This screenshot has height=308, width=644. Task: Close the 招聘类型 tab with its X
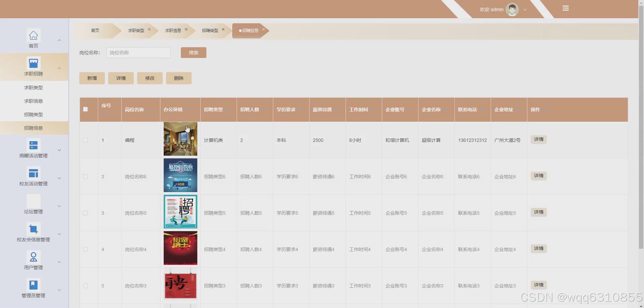click(223, 29)
